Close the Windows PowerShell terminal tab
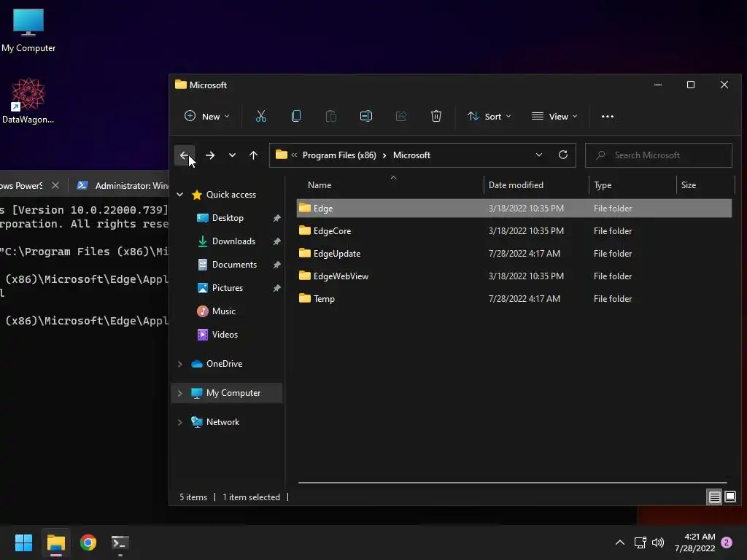The image size is (747, 560). tap(55, 185)
